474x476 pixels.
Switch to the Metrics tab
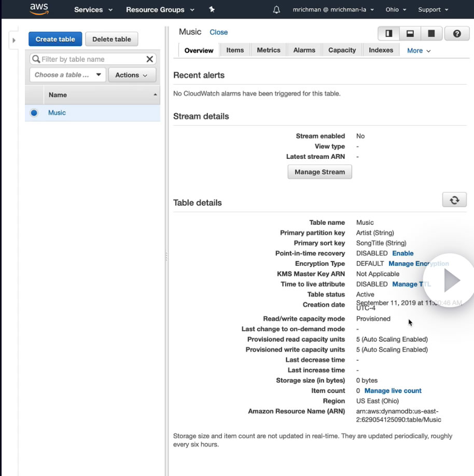tap(269, 50)
